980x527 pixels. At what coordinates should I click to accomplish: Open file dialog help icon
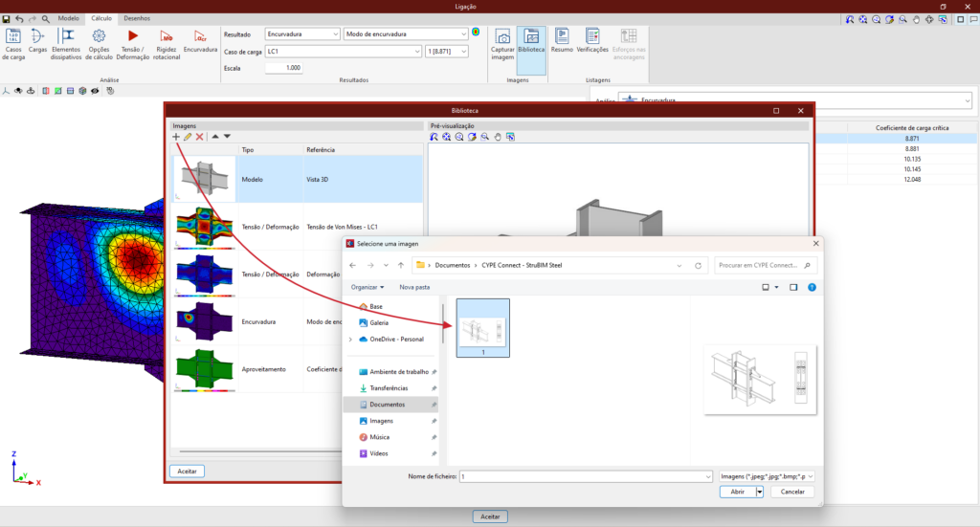tap(812, 287)
